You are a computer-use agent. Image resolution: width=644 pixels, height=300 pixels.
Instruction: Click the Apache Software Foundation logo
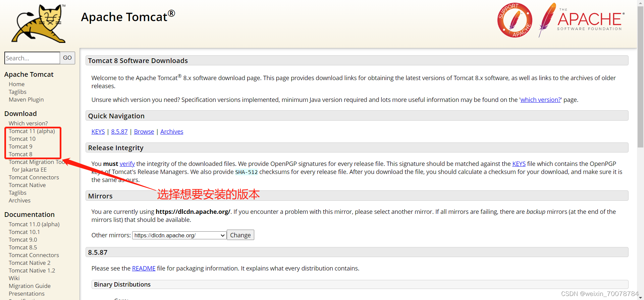(582, 20)
